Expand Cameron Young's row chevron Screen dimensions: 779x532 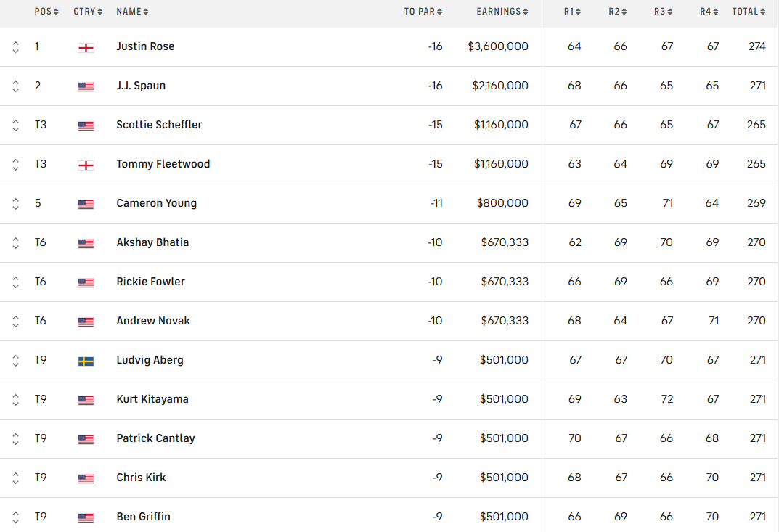tap(15, 204)
